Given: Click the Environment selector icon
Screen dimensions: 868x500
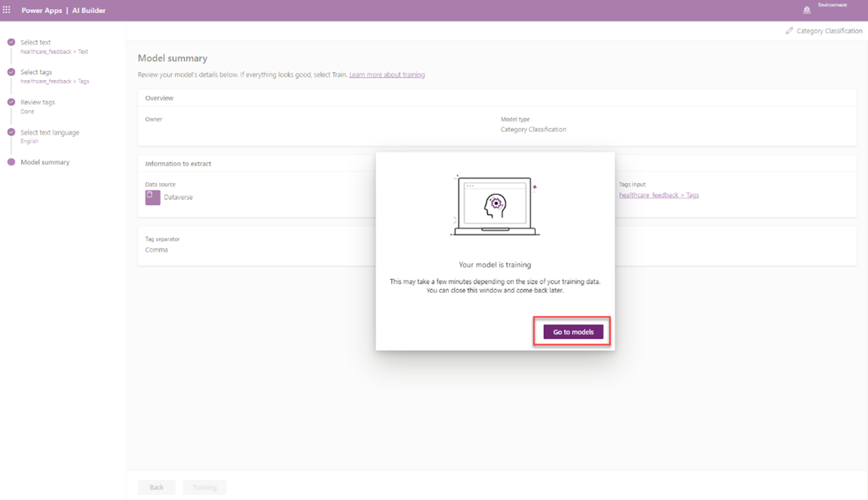Looking at the screenshot, I should [806, 9].
